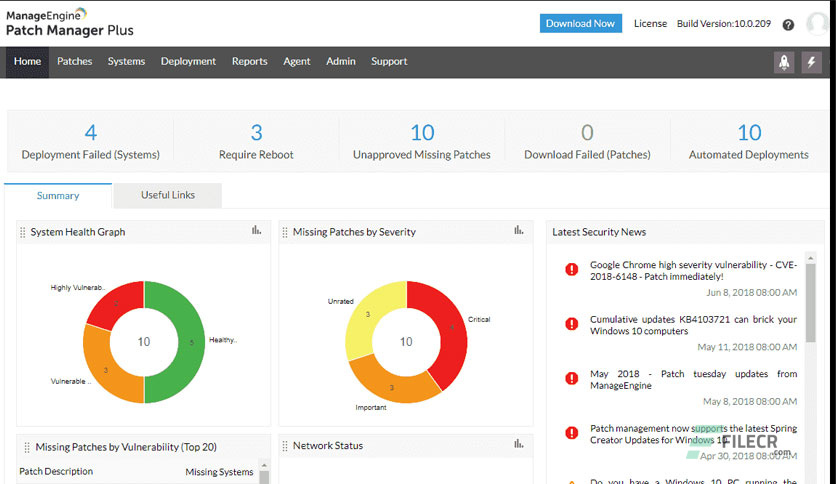Change chart type on System Health Graph

pyautogui.click(x=256, y=230)
